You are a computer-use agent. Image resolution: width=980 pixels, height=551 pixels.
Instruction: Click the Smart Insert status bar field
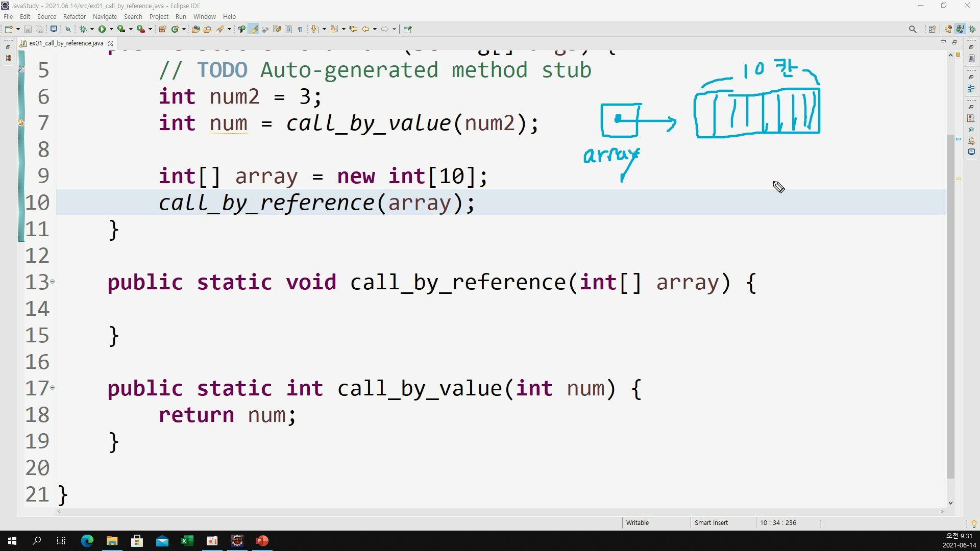(711, 522)
